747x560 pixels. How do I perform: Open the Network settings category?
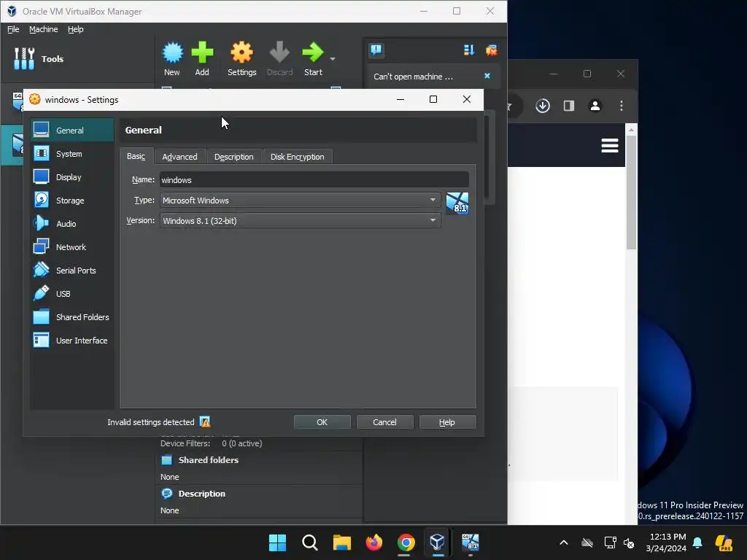pyautogui.click(x=72, y=246)
